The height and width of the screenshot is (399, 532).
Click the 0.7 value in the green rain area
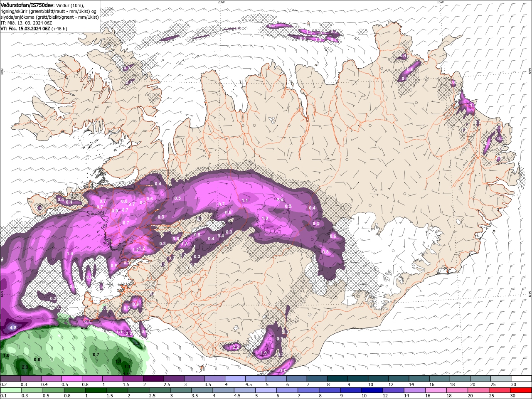[x=96, y=355]
